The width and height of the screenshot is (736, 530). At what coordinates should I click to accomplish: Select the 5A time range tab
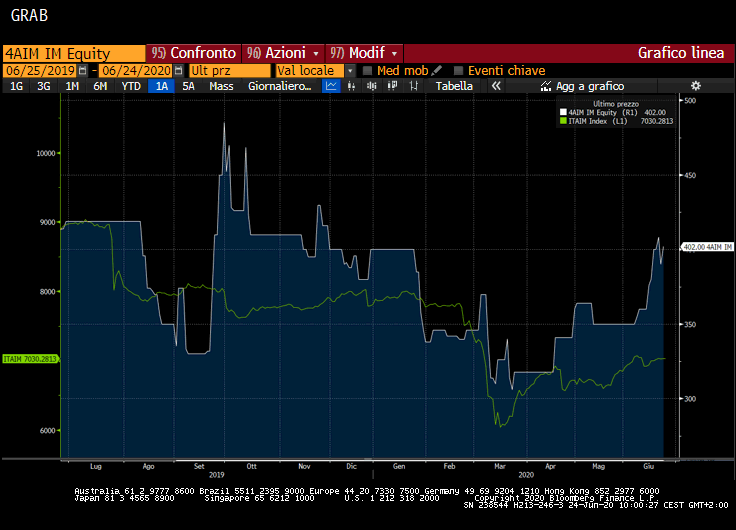point(188,86)
